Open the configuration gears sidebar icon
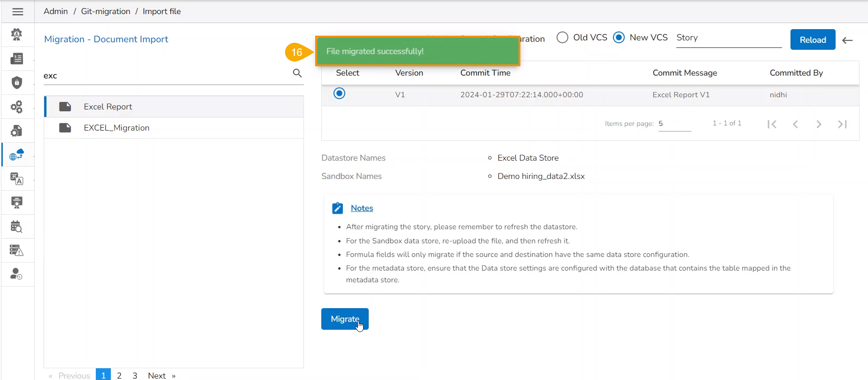The width and height of the screenshot is (868, 380). (x=17, y=107)
